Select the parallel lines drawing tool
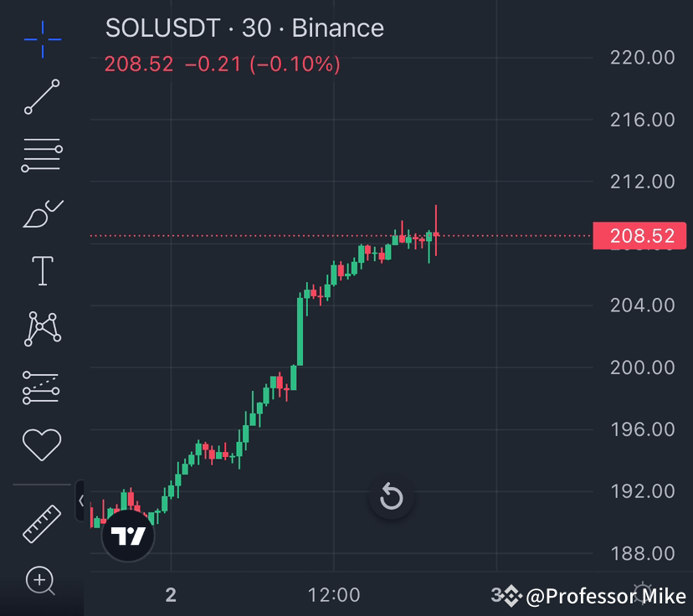The width and height of the screenshot is (693, 616). [40, 154]
